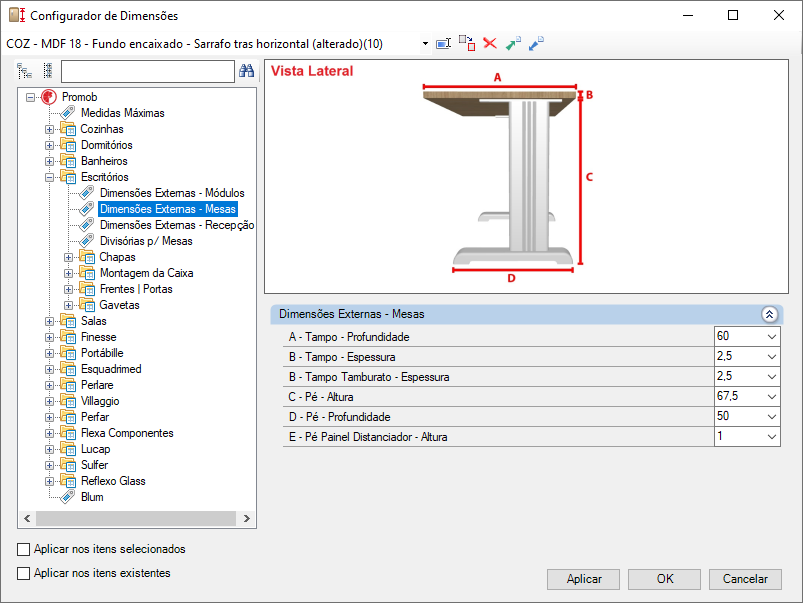Click the rename configuration toolbar icon
Viewport: 803px width, 603px height.
click(x=443, y=44)
